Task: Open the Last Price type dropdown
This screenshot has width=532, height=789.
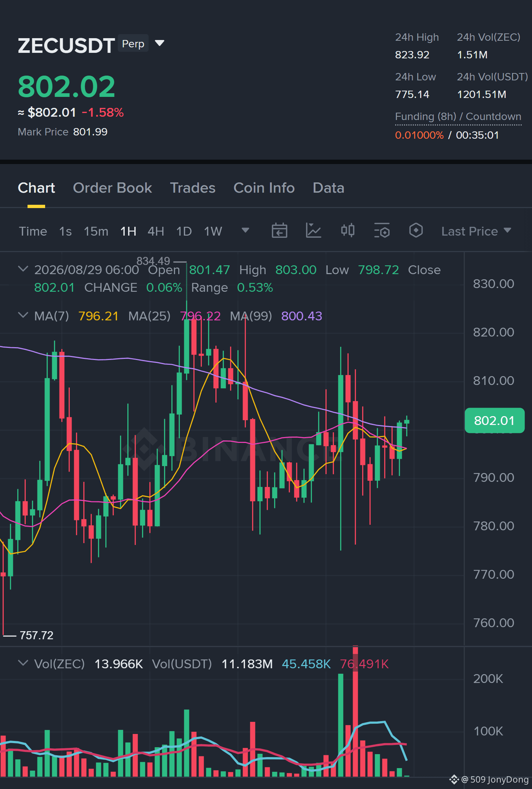Action: [476, 231]
